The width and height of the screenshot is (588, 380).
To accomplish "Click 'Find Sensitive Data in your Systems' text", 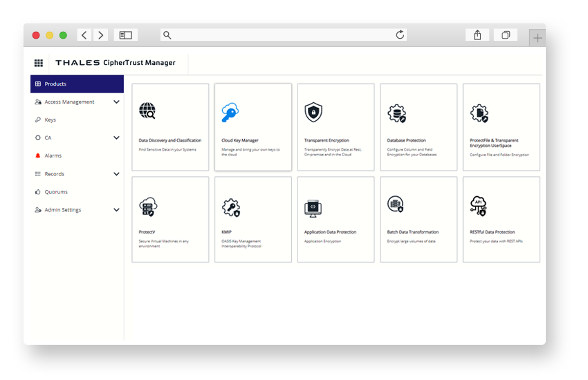I will pyautogui.click(x=167, y=149).
